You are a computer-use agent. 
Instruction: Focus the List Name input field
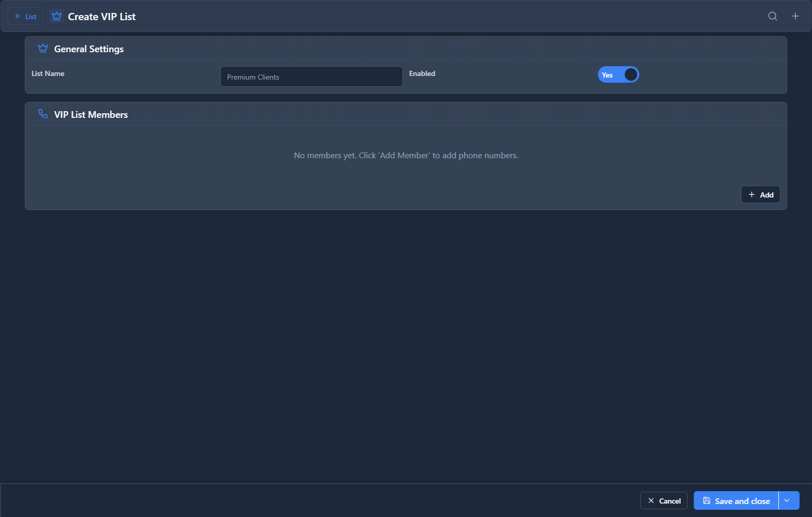pyautogui.click(x=311, y=77)
